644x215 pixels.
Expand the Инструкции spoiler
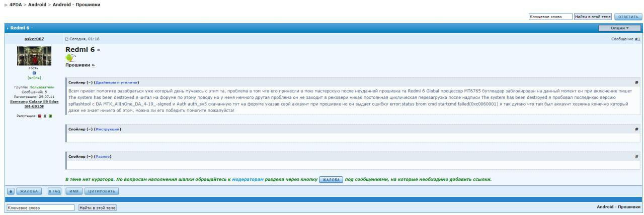coord(94,129)
